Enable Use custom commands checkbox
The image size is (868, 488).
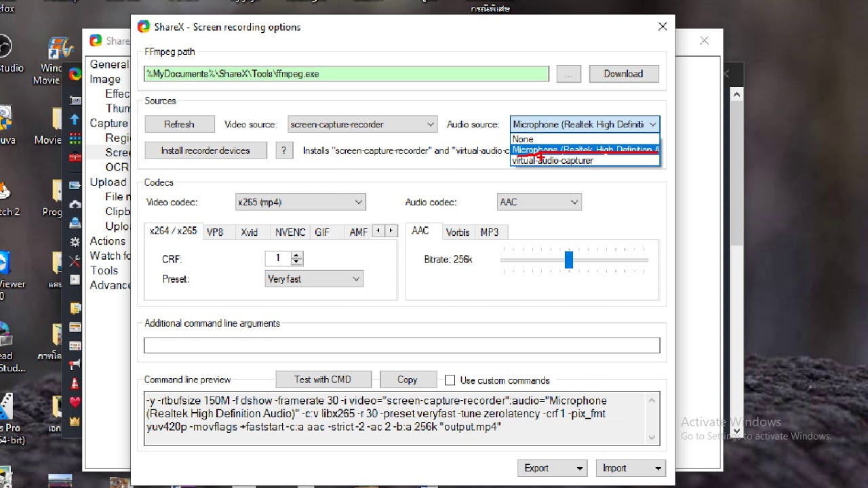[450, 380]
